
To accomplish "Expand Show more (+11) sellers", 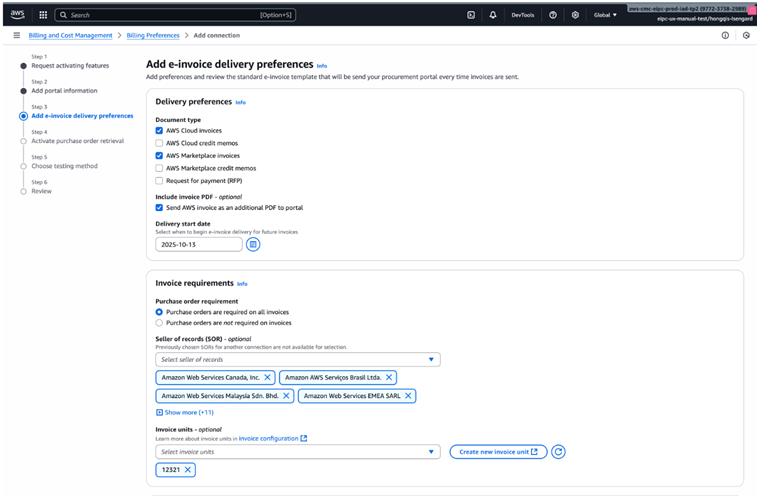I will (x=185, y=412).
